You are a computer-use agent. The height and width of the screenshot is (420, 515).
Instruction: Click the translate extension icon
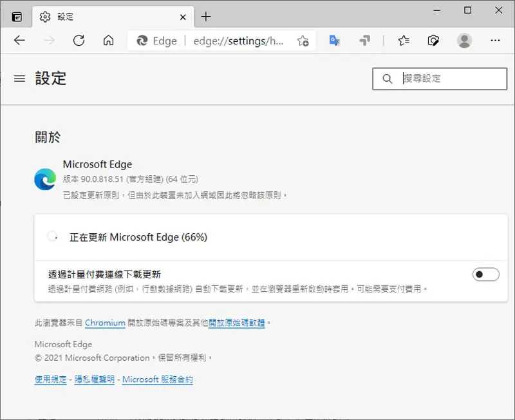pyautogui.click(x=334, y=41)
